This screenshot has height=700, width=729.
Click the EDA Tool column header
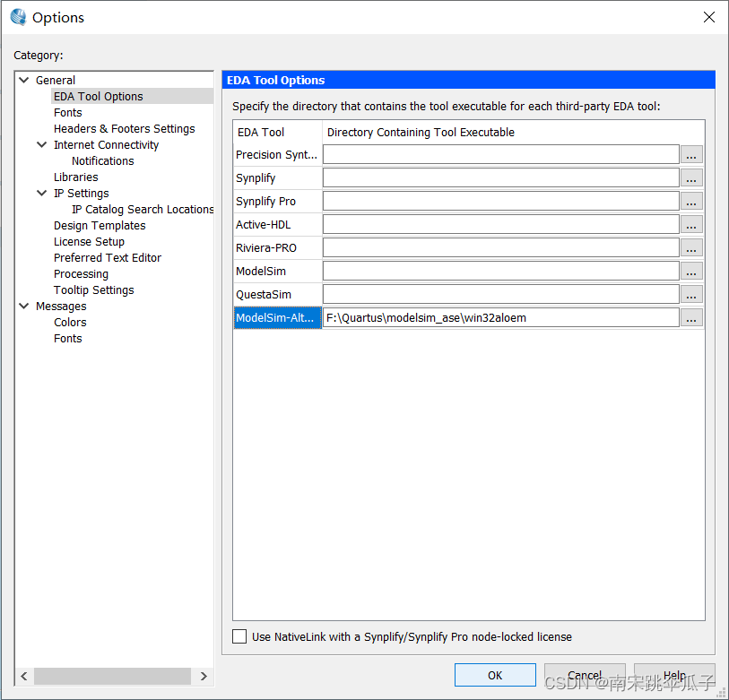coord(278,132)
